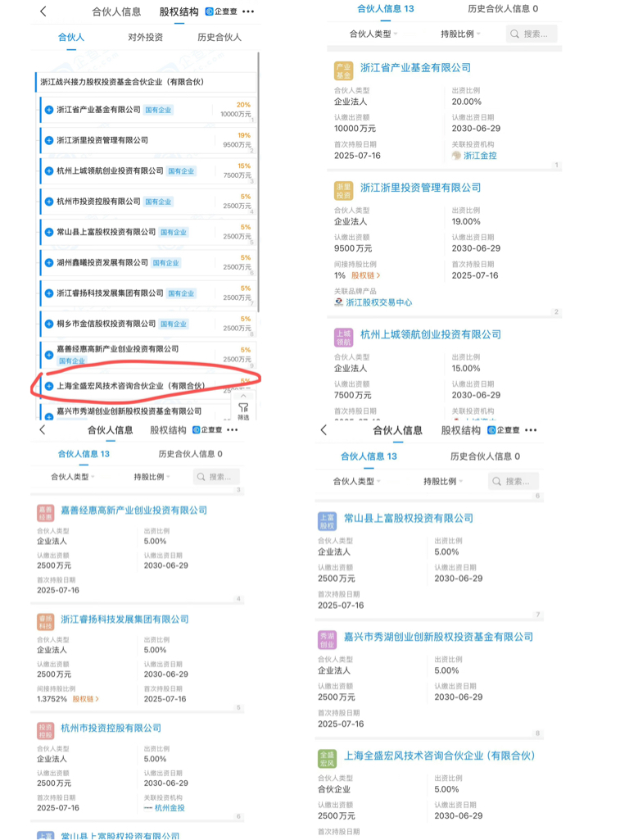
Task: Expand 杭州市投资控股有限公司 tree node
Action: pyautogui.click(x=48, y=202)
